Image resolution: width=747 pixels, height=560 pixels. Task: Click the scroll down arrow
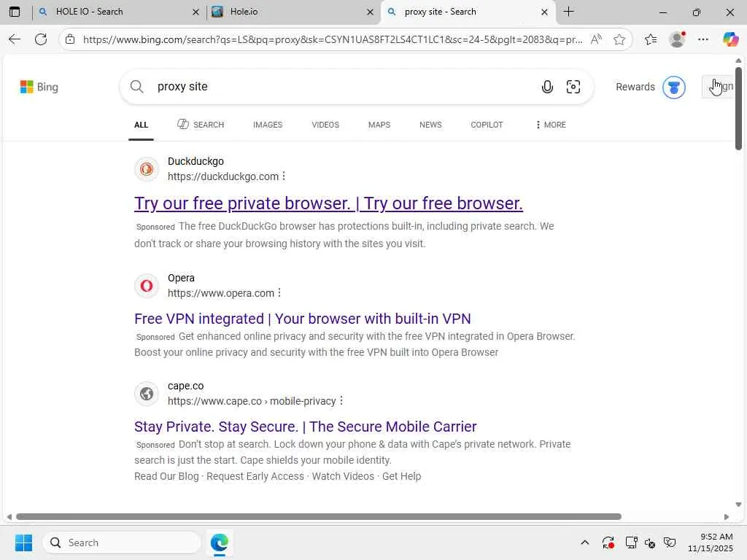click(738, 505)
